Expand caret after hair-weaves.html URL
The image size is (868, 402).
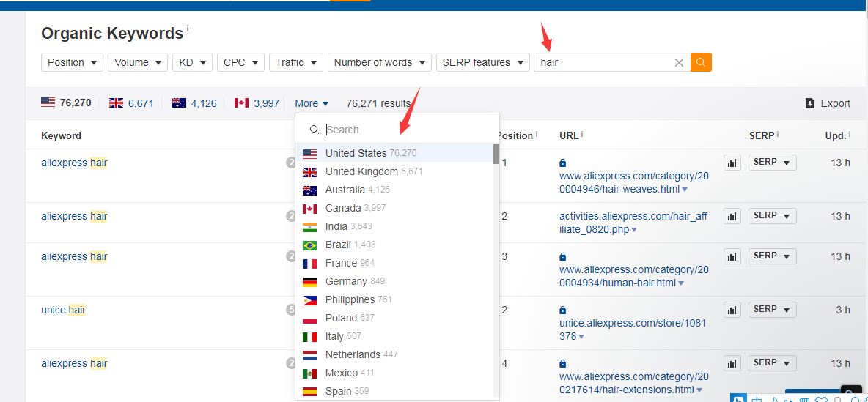(x=685, y=190)
